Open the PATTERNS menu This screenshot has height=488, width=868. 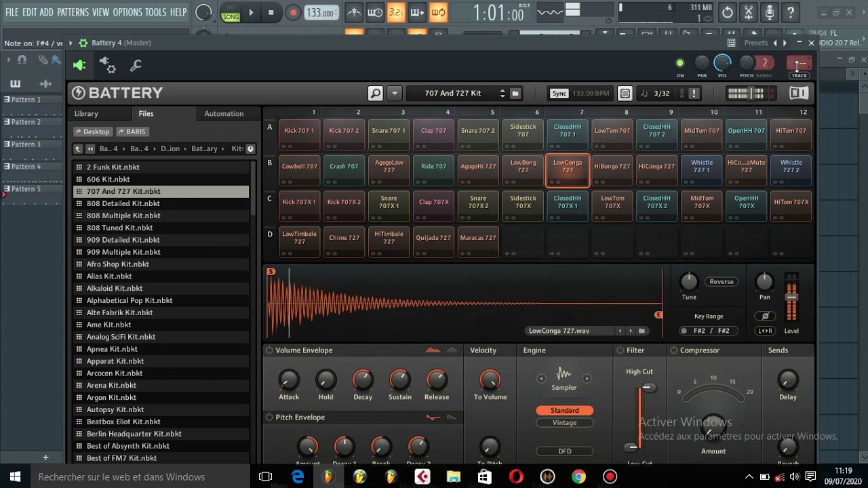pyautogui.click(x=73, y=12)
